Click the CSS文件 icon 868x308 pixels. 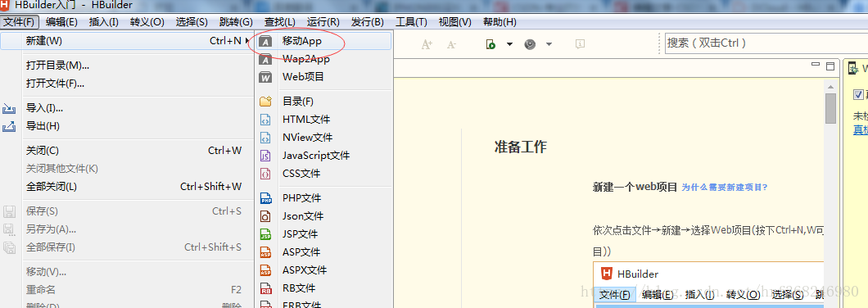pyautogui.click(x=266, y=174)
